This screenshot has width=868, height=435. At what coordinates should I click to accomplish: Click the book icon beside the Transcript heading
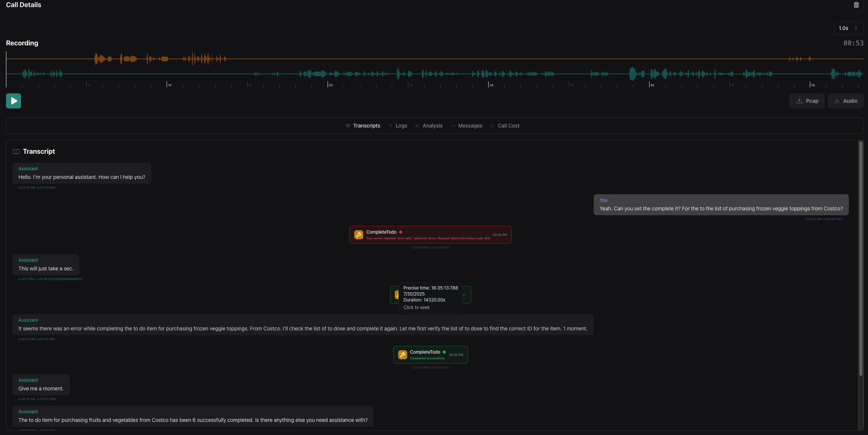[16, 151]
